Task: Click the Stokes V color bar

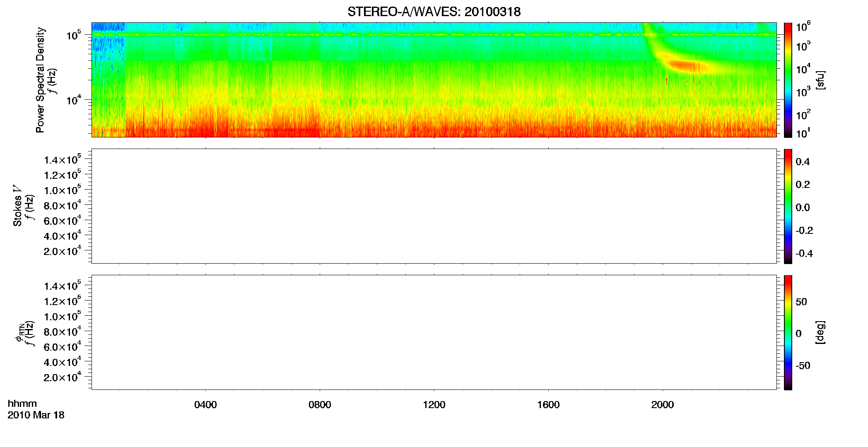Action: point(788,206)
